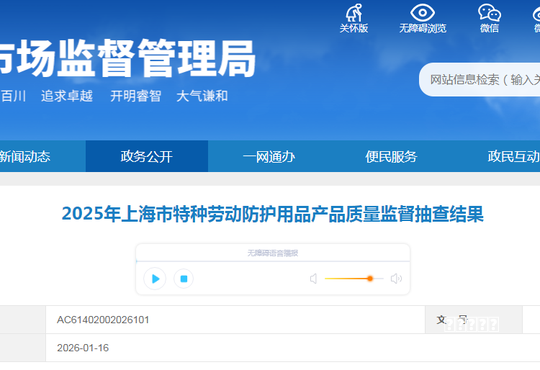This screenshot has width=540, height=370.
Task: Open the 关怀版 elderly-care mode icon
Action: [354, 18]
